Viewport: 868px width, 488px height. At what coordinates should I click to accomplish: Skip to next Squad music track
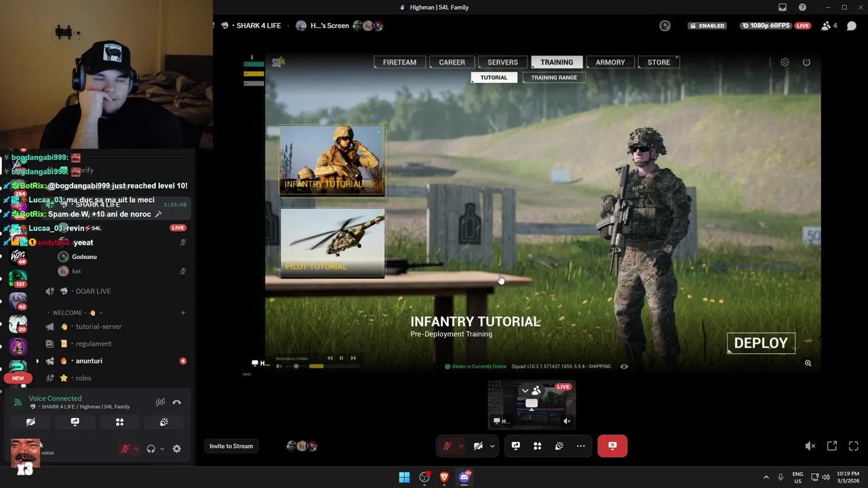[353, 358]
